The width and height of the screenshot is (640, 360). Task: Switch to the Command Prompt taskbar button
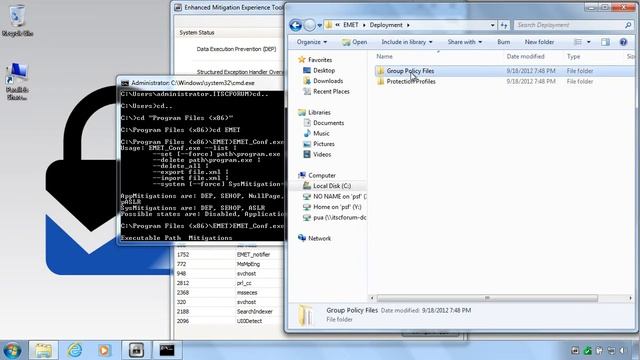[x=167, y=350]
